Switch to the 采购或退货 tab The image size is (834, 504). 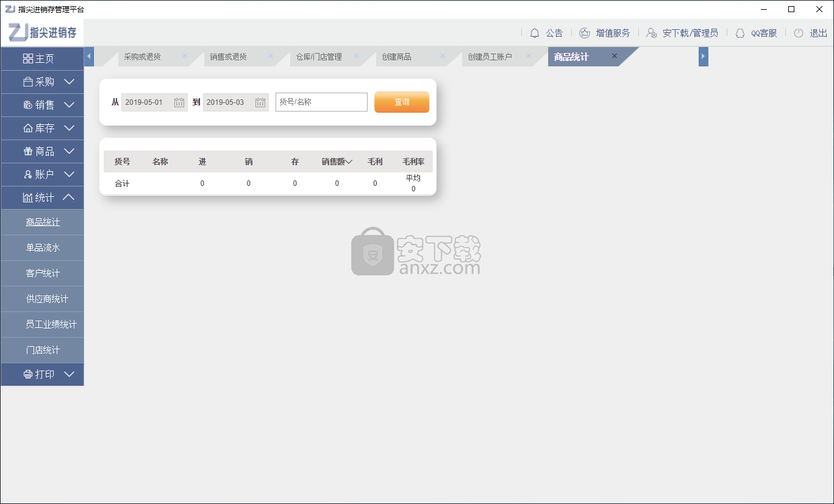click(x=143, y=57)
